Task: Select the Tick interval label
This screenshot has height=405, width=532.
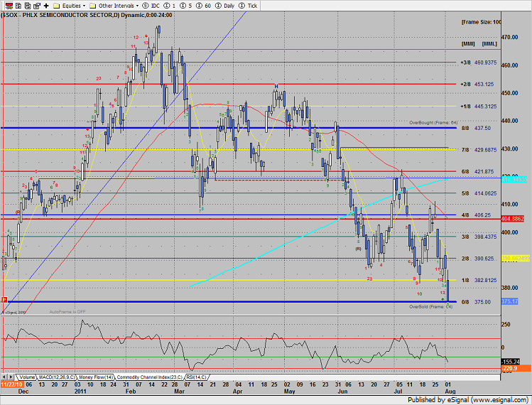Action: point(252,6)
